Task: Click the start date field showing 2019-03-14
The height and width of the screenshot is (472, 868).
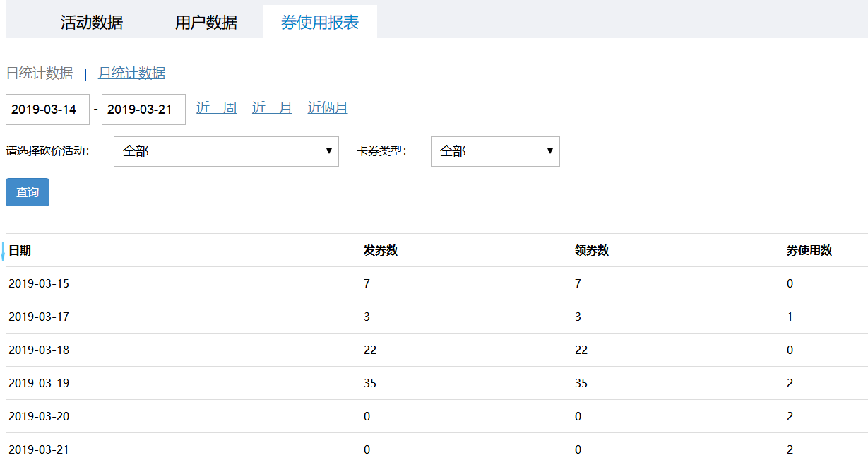Action: point(47,110)
